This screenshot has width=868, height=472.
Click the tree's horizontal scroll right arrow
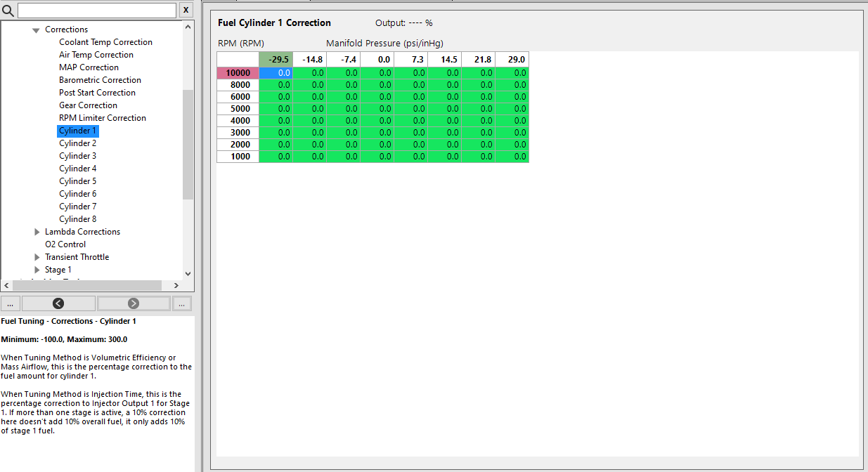pos(176,286)
